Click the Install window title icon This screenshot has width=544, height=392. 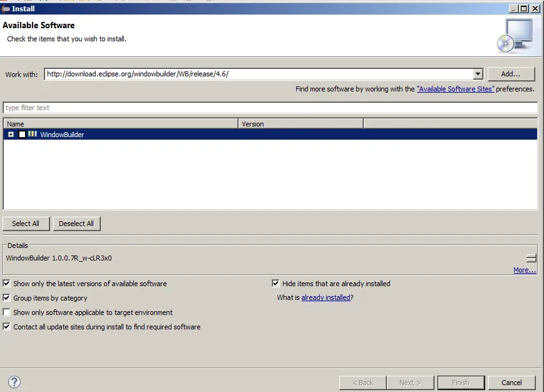point(6,9)
